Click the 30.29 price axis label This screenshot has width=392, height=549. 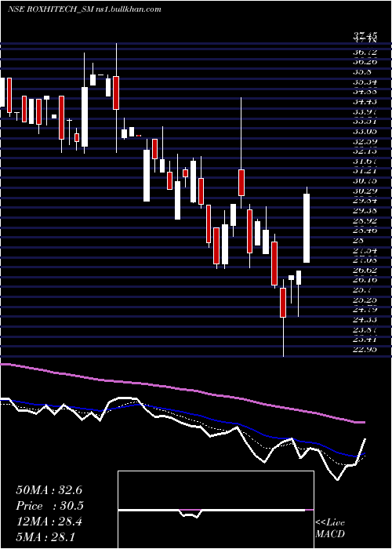click(365, 191)
